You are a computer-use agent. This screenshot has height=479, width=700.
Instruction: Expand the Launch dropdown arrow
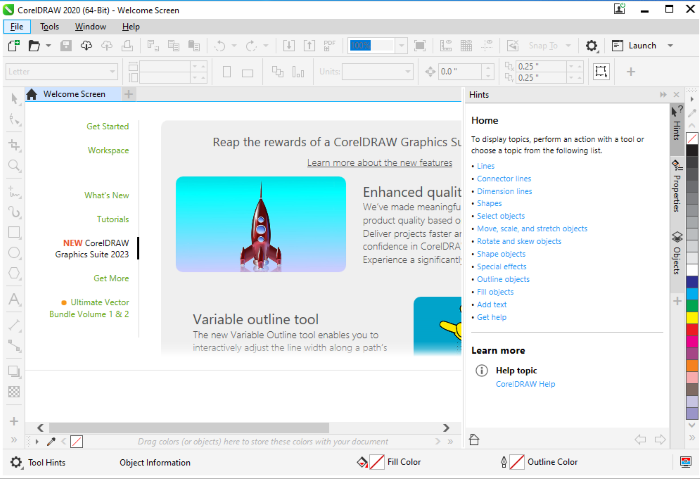(x=670, y=46)
